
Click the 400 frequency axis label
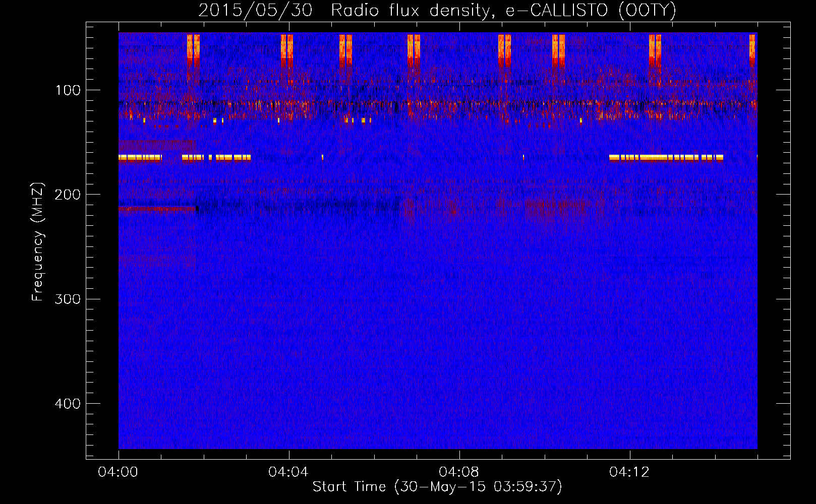point(68,404)
